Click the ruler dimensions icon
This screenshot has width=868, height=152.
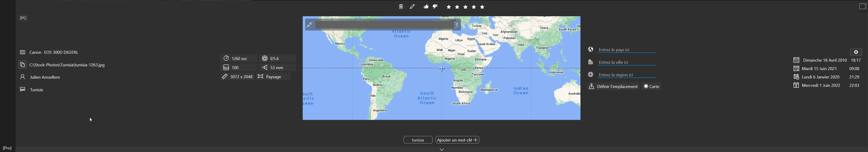(225, 77)
